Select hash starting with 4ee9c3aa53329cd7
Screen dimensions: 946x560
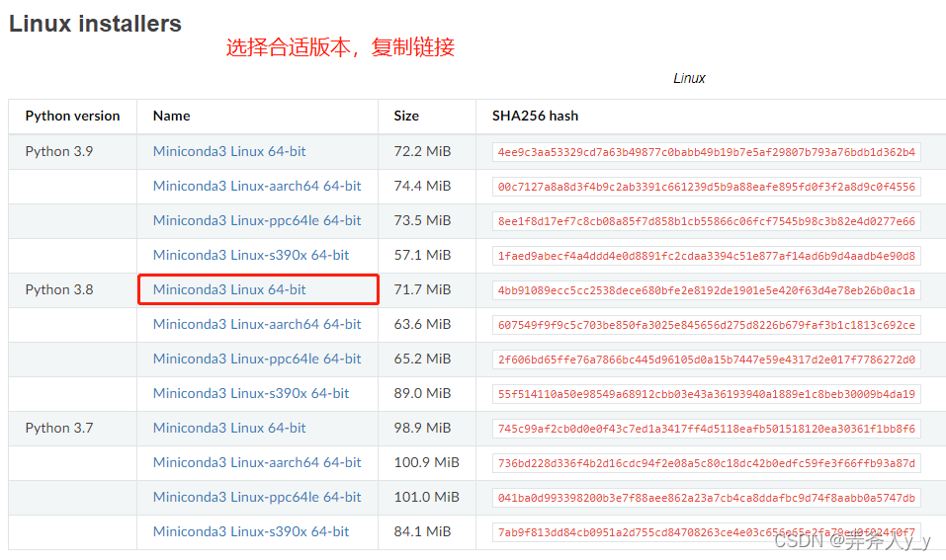[x=707, y=152]
